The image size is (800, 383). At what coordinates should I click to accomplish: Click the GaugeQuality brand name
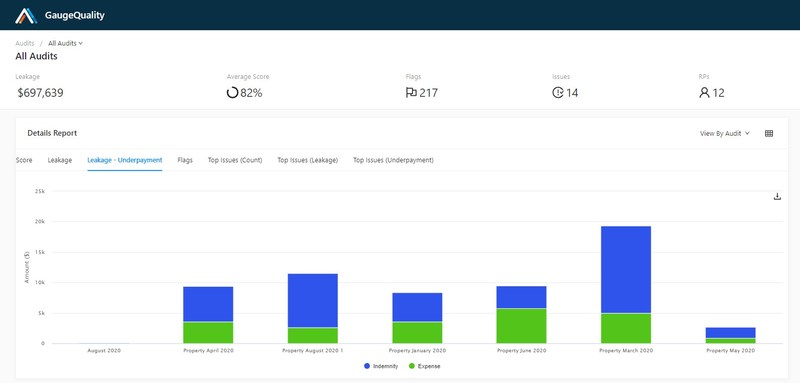tap(74, 15)
